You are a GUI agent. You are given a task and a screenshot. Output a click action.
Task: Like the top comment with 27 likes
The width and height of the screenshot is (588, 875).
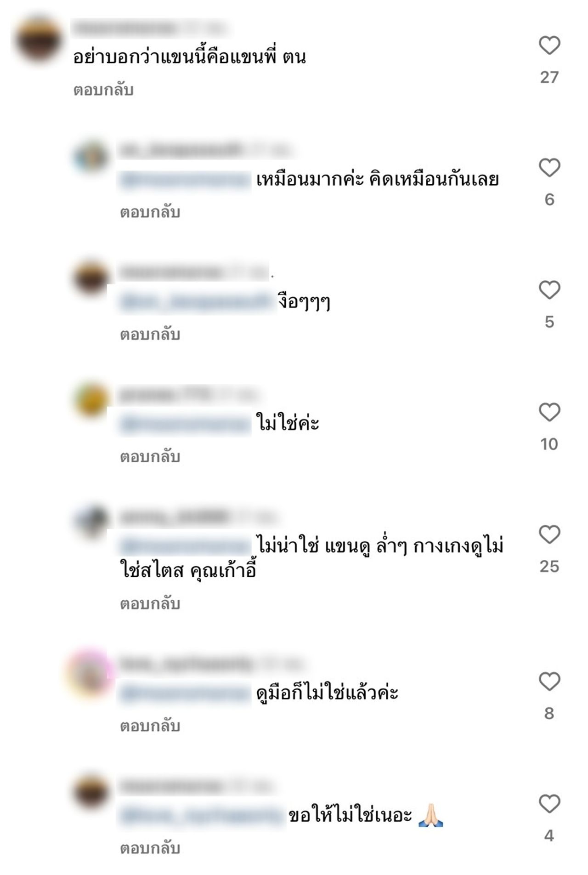point(549,46)
